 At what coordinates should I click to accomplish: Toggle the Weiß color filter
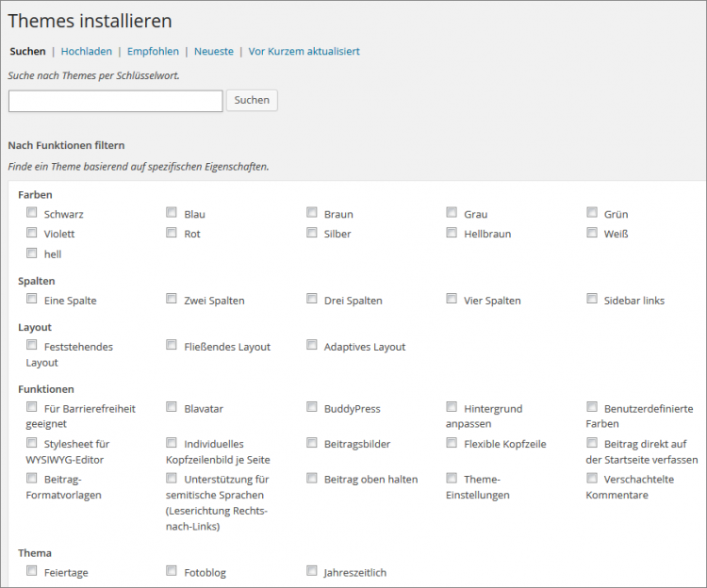592,233
